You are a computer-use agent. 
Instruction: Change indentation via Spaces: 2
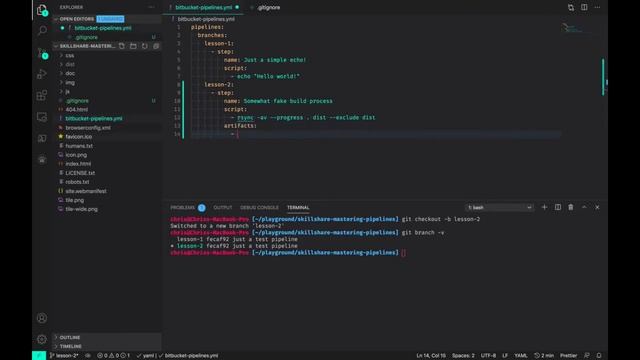(463, 356)
